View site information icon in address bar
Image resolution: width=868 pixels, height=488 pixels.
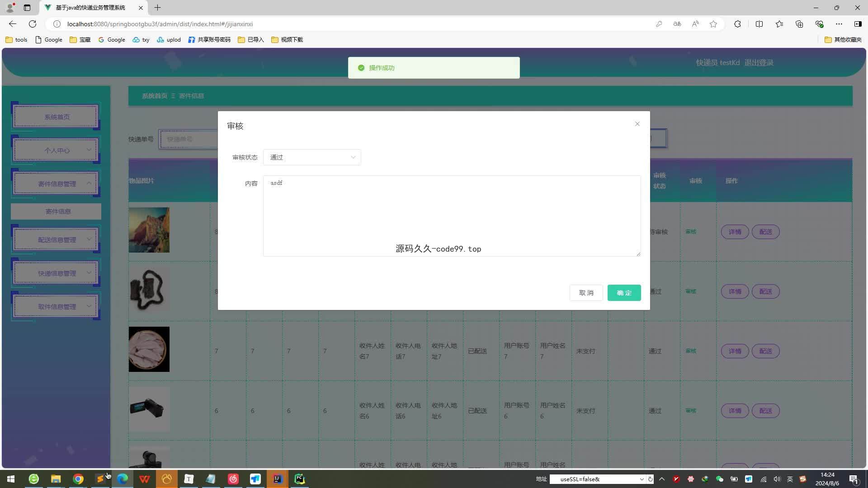pos(57,24)
